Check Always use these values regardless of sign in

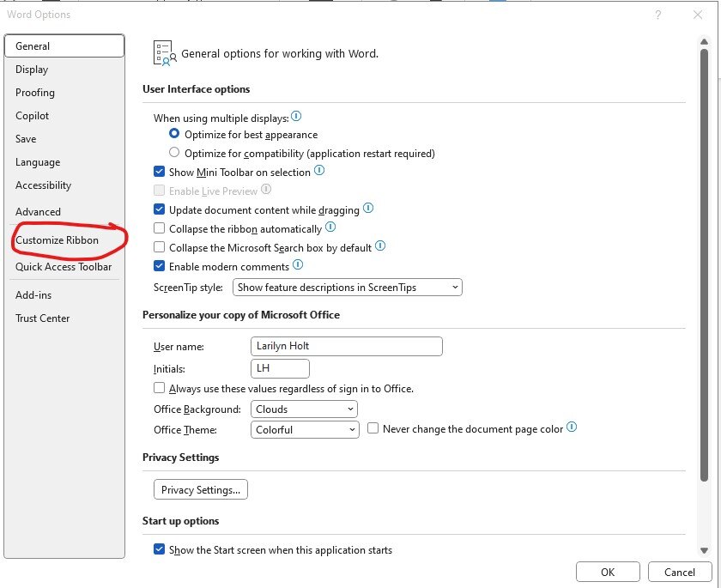(159, 388)
